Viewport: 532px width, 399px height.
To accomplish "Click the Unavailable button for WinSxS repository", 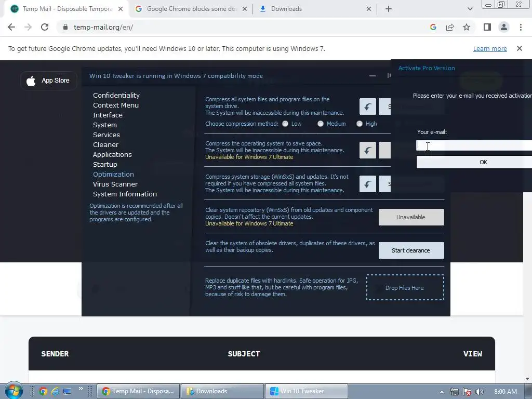I will [411, 217].
